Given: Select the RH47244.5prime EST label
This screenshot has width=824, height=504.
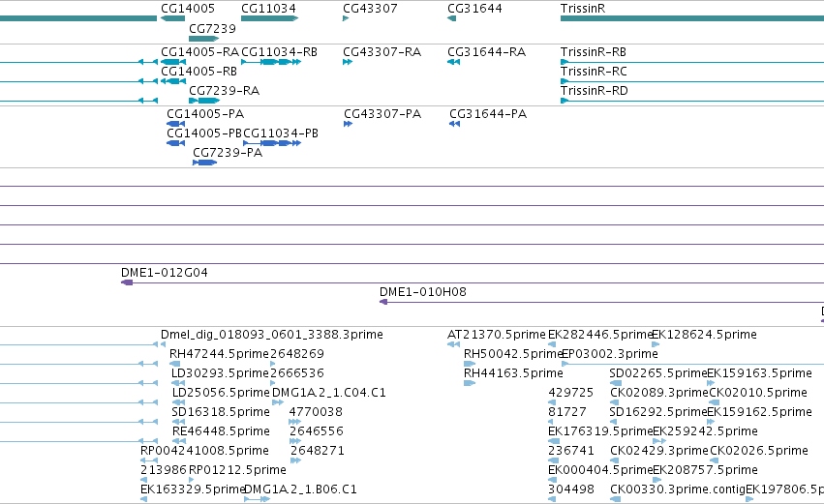Looking at the screenshot, I should click(219, 354).
